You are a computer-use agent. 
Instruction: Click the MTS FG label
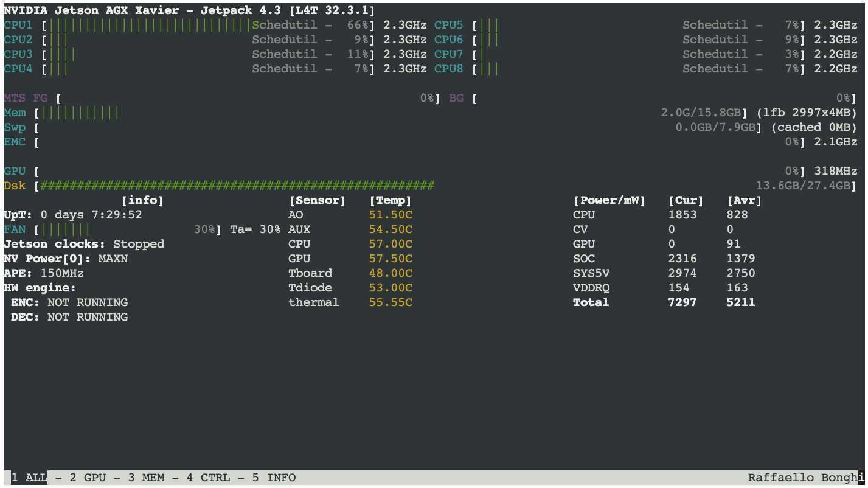26,98
